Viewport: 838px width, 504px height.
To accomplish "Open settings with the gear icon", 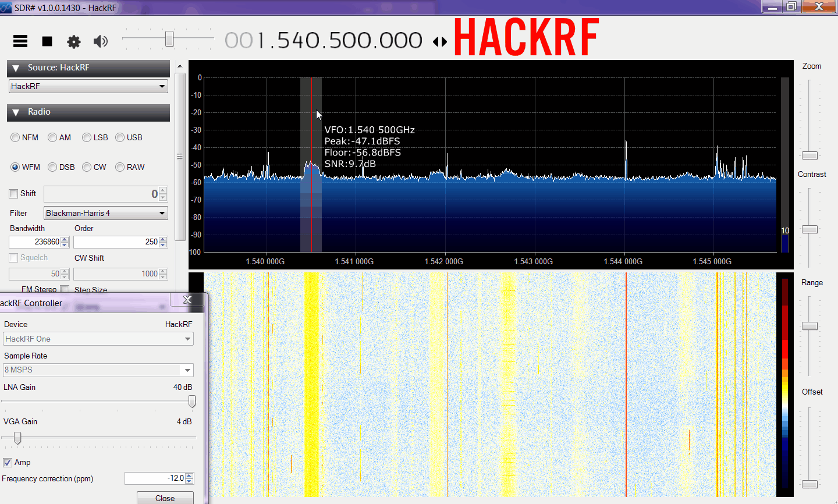I will click(x=74, y=41).
